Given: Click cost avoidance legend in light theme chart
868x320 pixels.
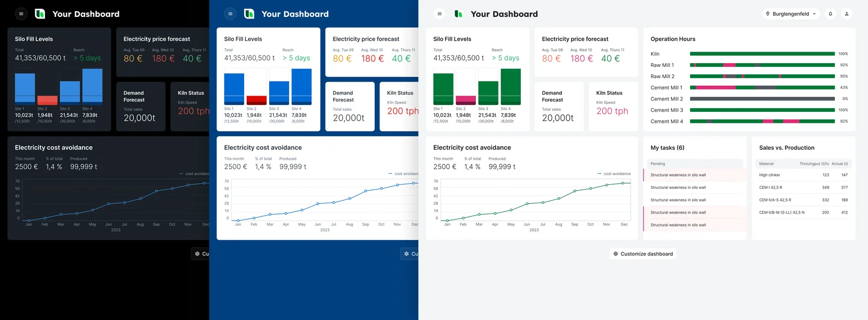Looking at the screenshot, I should click(614, 174).
